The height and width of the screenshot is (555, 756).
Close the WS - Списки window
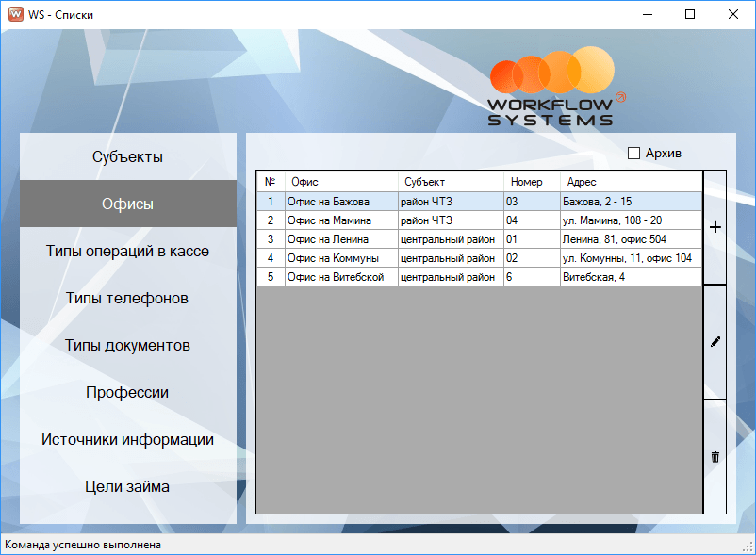(x=732, y=14)
